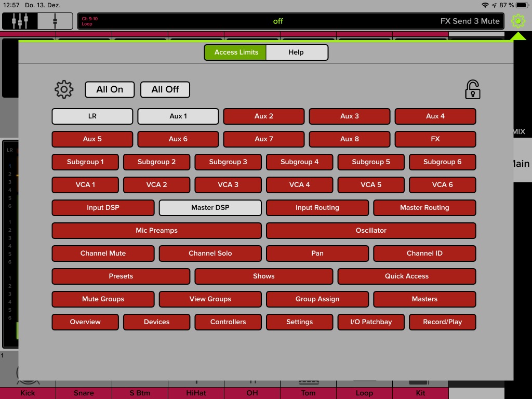
Task: Enable access to Input DSP
Action: (103, 208)
